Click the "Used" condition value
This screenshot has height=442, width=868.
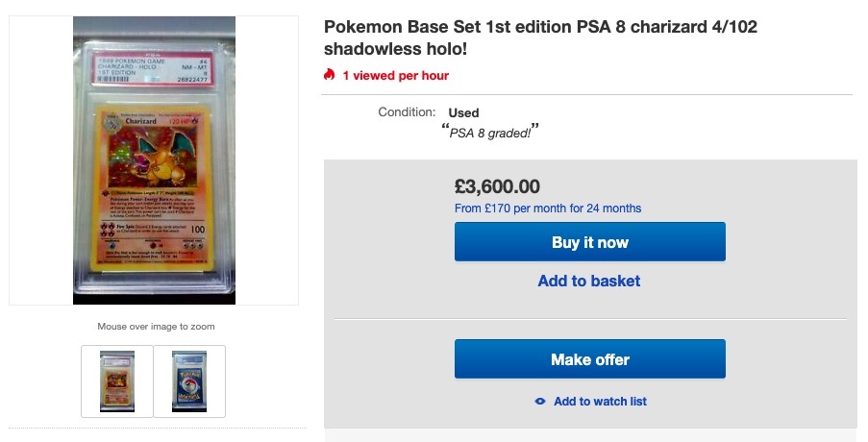[463, 112]
